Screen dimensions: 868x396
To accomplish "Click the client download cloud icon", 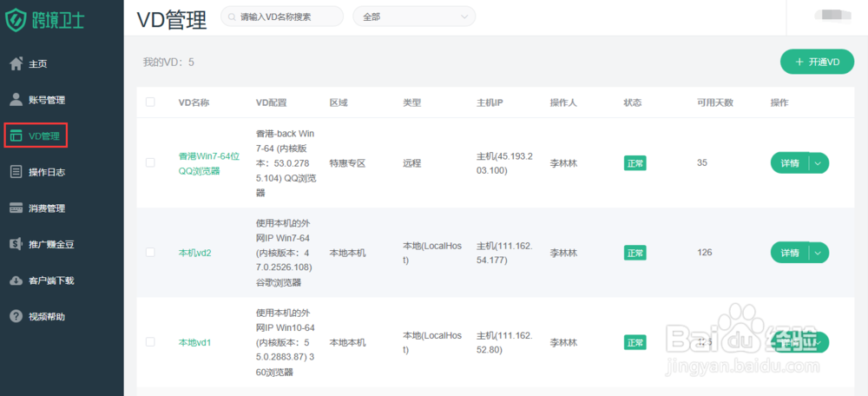I will point(16,280).
